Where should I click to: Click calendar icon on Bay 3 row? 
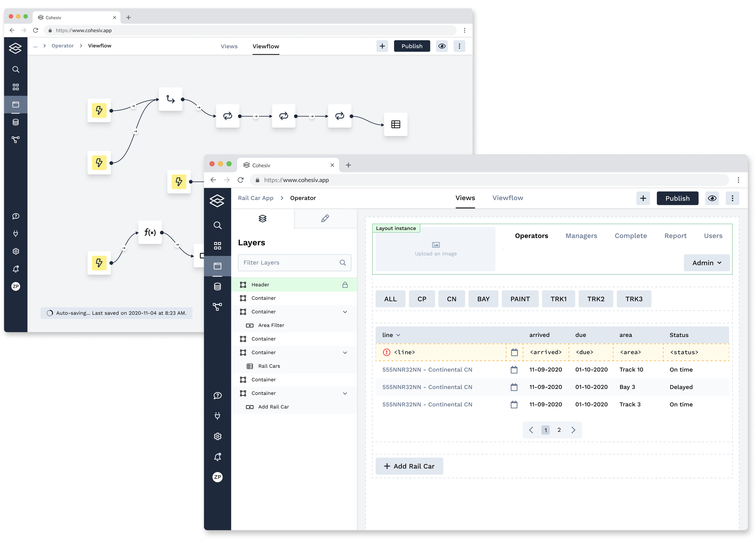click(x=514, y=387)
